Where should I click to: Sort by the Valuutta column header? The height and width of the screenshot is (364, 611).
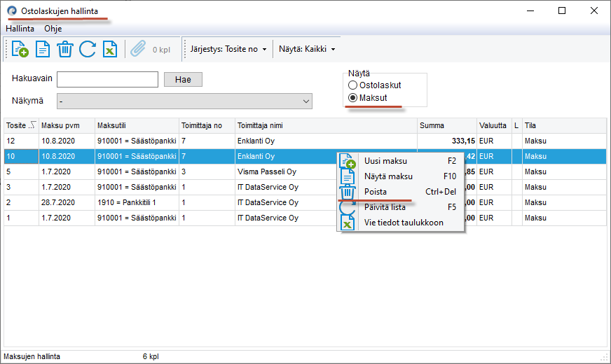coord(494,125)
